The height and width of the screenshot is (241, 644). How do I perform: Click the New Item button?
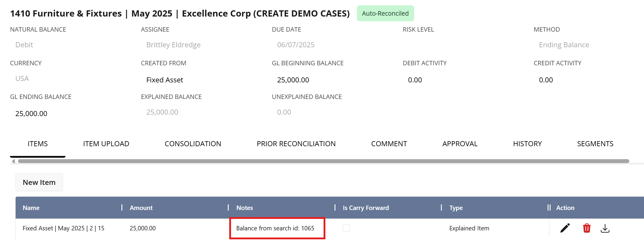point(39,183)
